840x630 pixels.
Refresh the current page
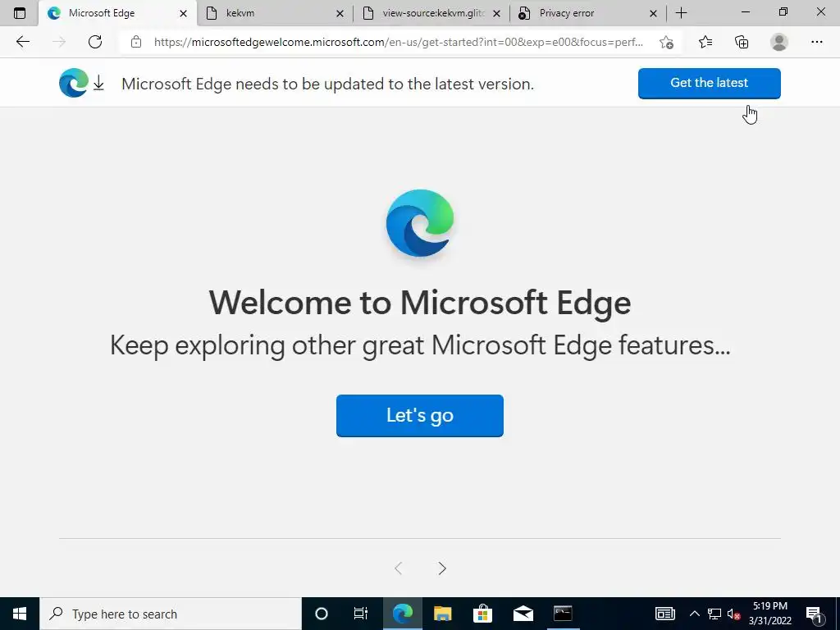[x=95, y=42]
